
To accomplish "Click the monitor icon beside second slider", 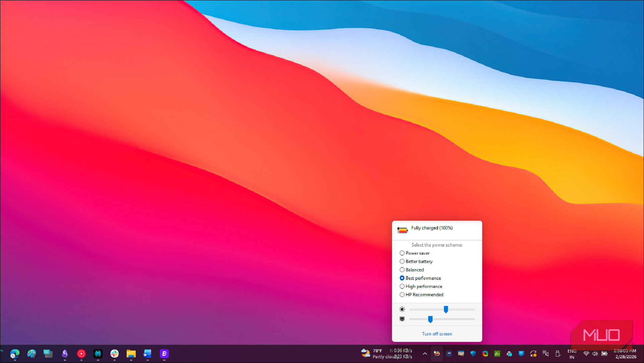I will pyautogui.click(x=402, y=319).
